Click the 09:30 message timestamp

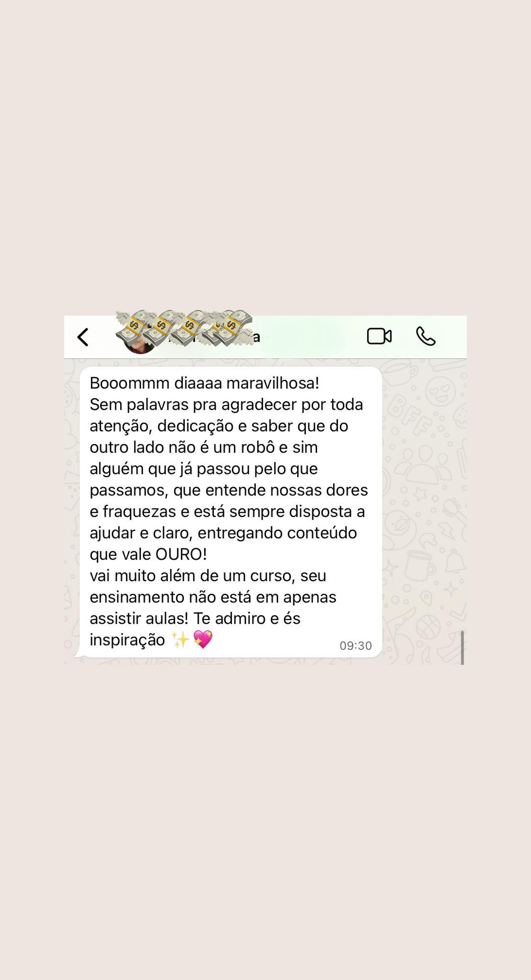[x=355, y=646]
